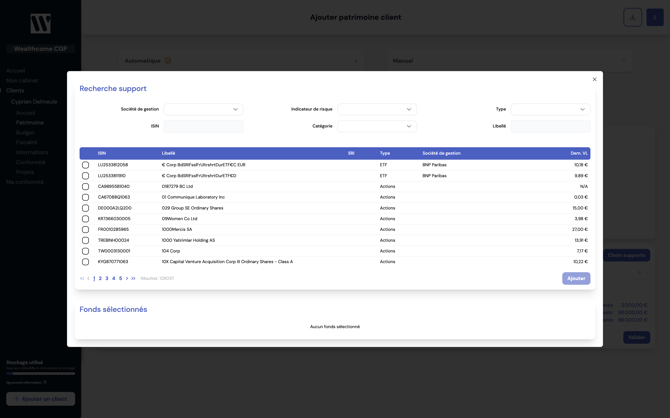Viewport: 670px width, 418px height.
Task: Open the Type filter dropdown
Action: [550, 109]
